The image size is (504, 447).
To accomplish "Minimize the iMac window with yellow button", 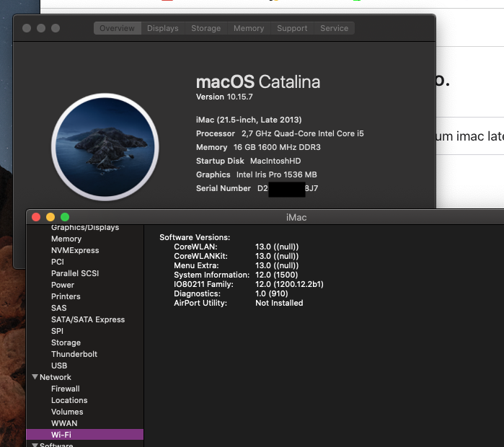I will (50, 217).
